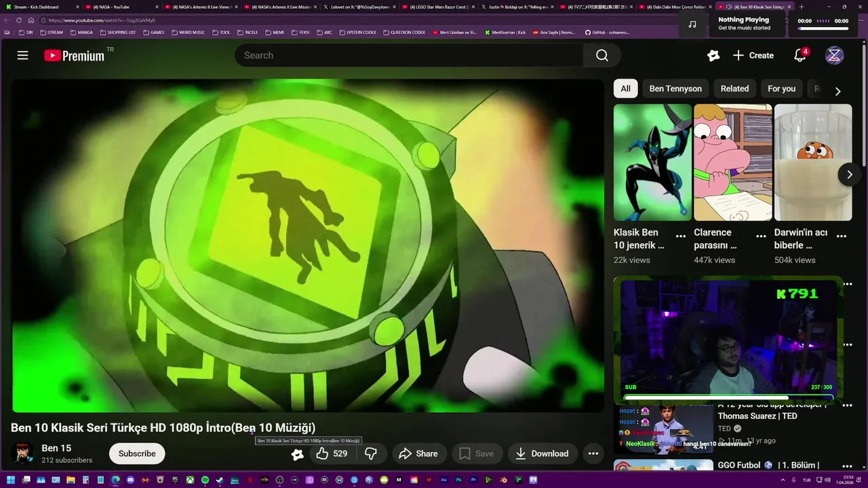Image resolution: width=868 pixels, height=488 pixels.
Task: Open options for Klasik Ben 10 jenerik short
Action: click(x=681, y=236)
